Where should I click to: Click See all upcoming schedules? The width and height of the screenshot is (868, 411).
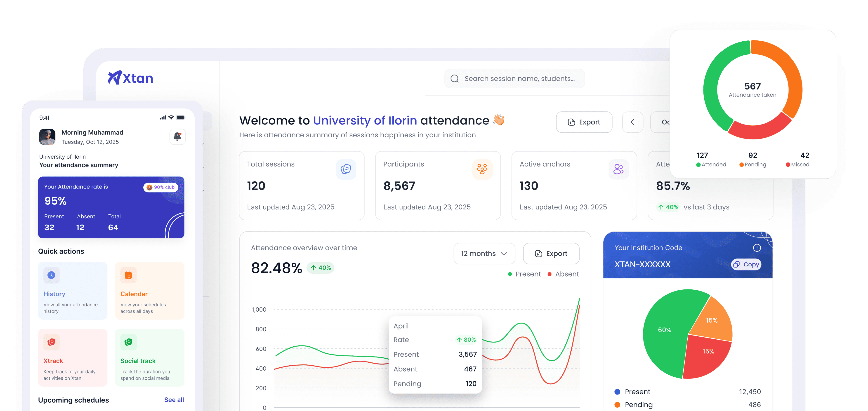click(x=174, y=399)
